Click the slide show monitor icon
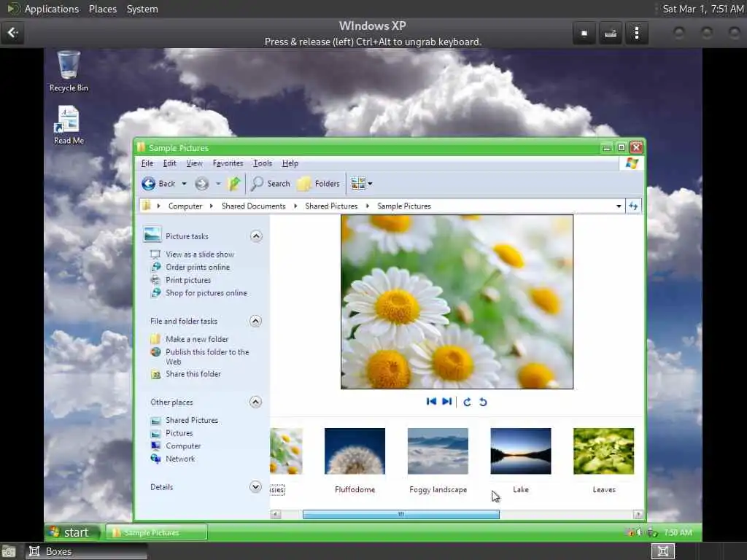The image size is (747, 560). 155,254
